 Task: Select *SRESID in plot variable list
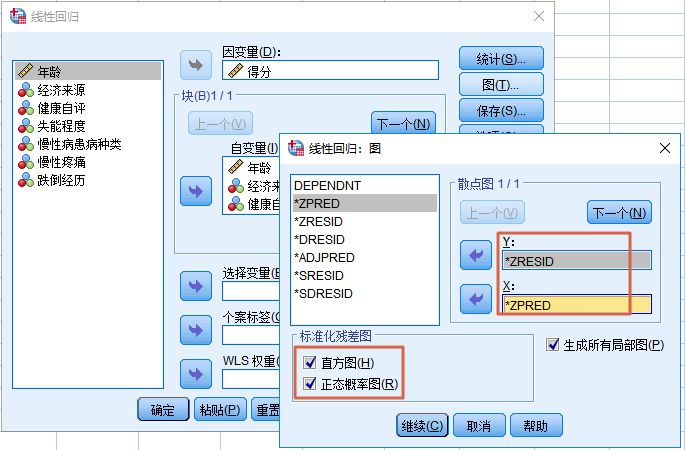tap(364, 275)
